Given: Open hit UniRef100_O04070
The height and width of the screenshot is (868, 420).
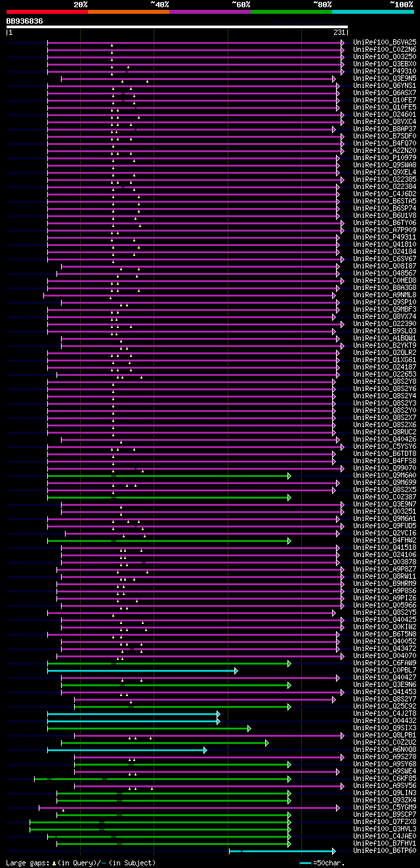Looking at the screenshot, I should tap(385, 655).
